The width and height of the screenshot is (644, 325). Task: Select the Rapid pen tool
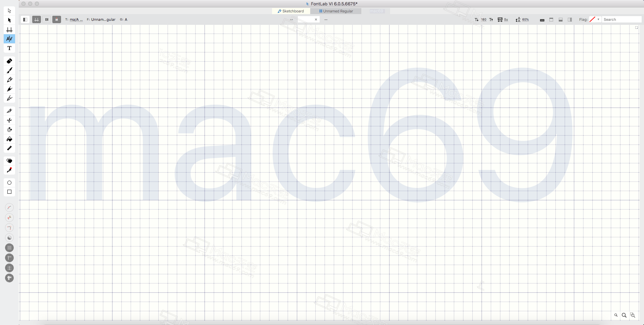pos(9,98)
